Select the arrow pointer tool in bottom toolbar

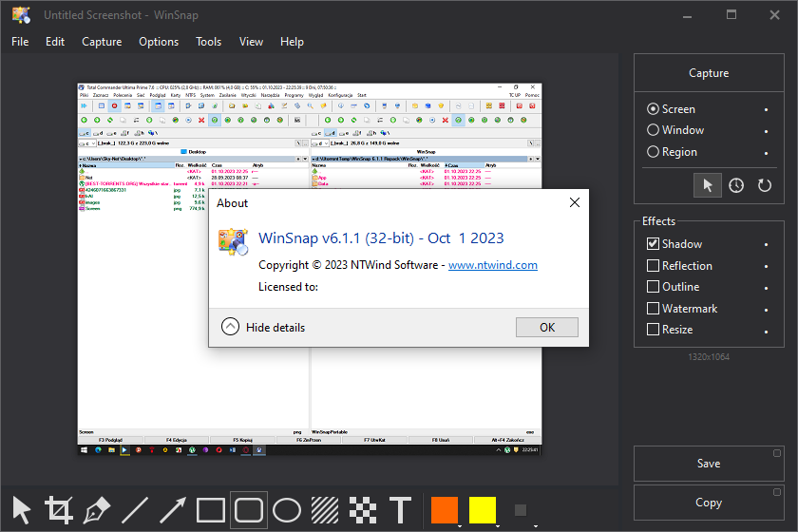pyautogui.click(x=21, y=510)
